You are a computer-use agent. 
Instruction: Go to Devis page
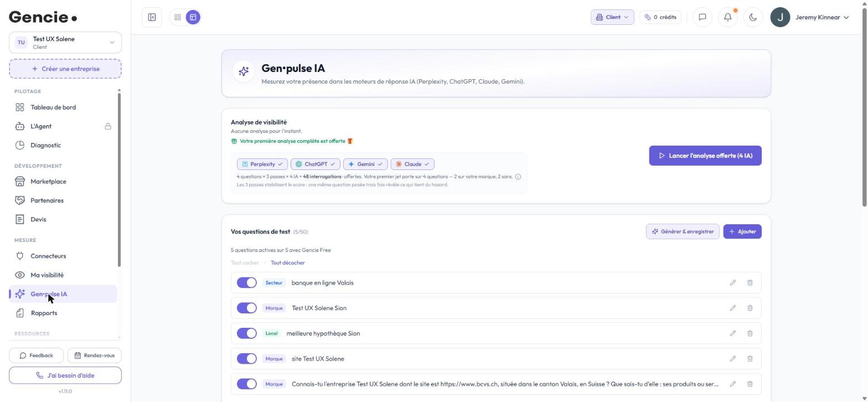click(63, 219)
